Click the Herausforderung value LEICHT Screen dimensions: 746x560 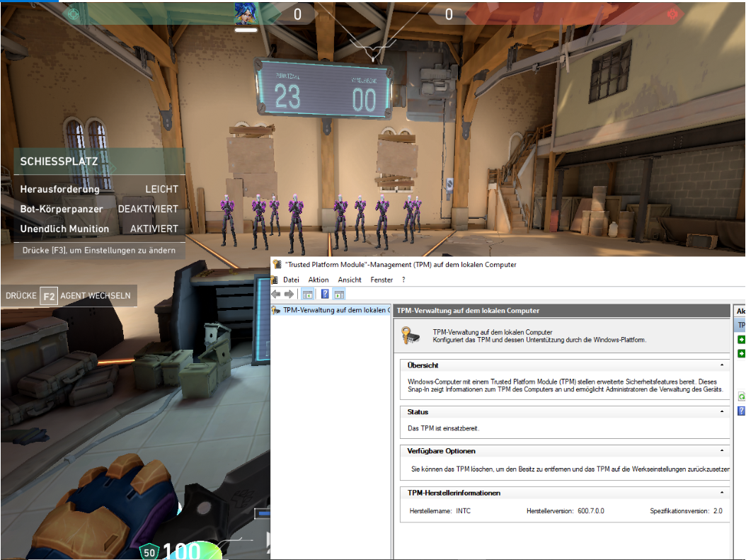click(x=162, y=189)
